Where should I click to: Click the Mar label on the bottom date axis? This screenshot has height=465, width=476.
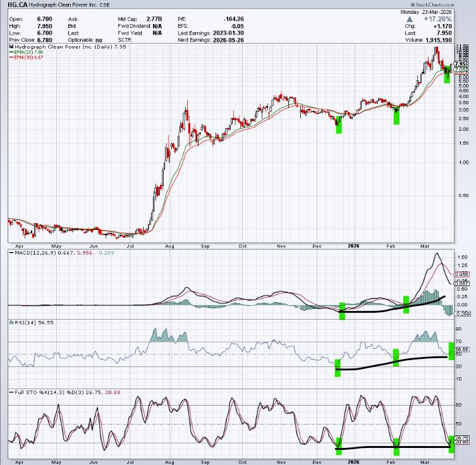point(425,462)
